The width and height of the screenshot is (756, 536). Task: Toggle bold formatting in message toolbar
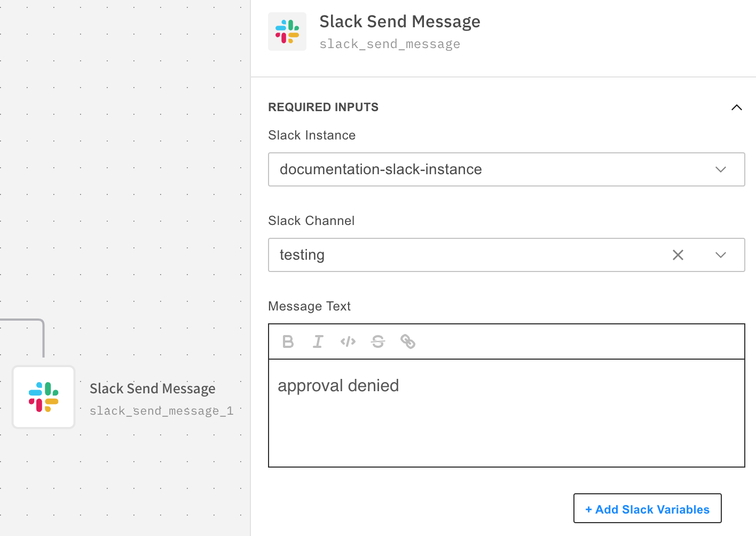coord(288,341)
